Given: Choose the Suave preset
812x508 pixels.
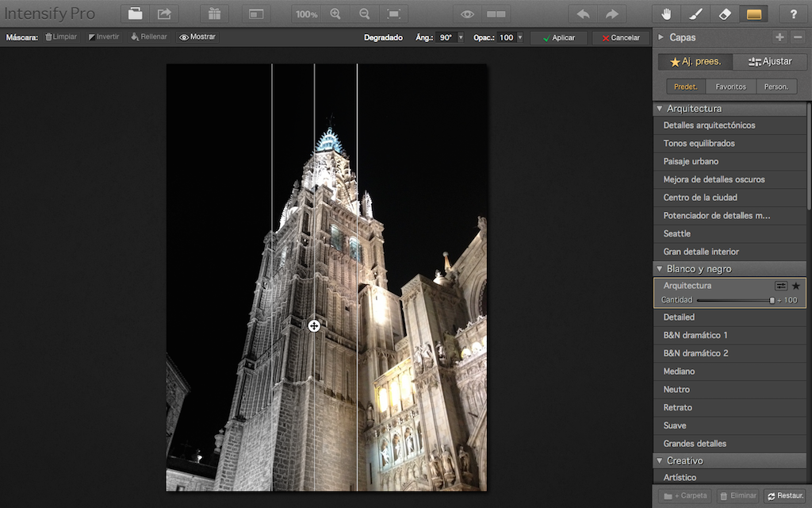Looking at the screenshot, I should 730,425.
